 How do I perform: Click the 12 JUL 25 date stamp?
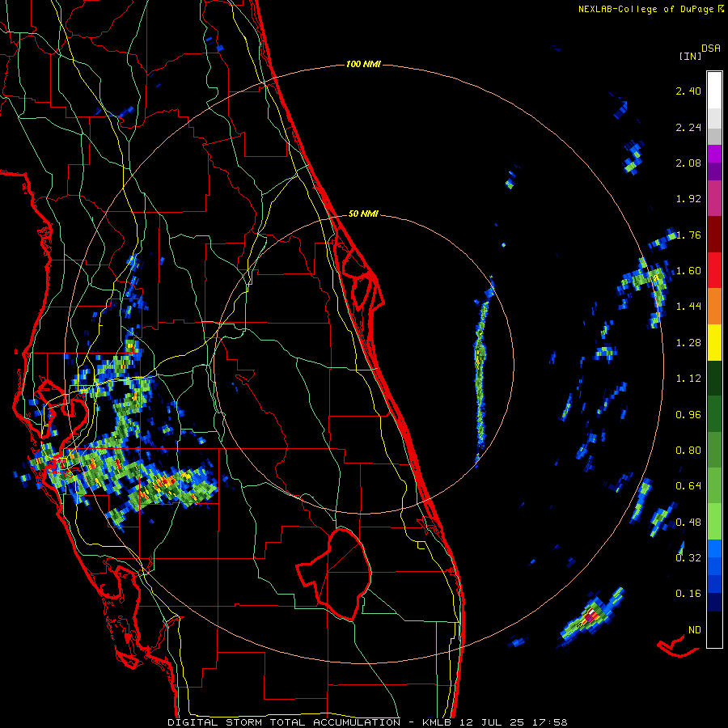pyautogui.click(x=492, y=722)
